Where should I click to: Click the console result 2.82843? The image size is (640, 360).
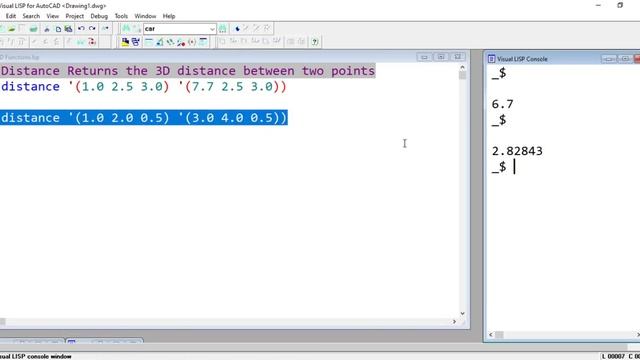(x=517, y=151)
